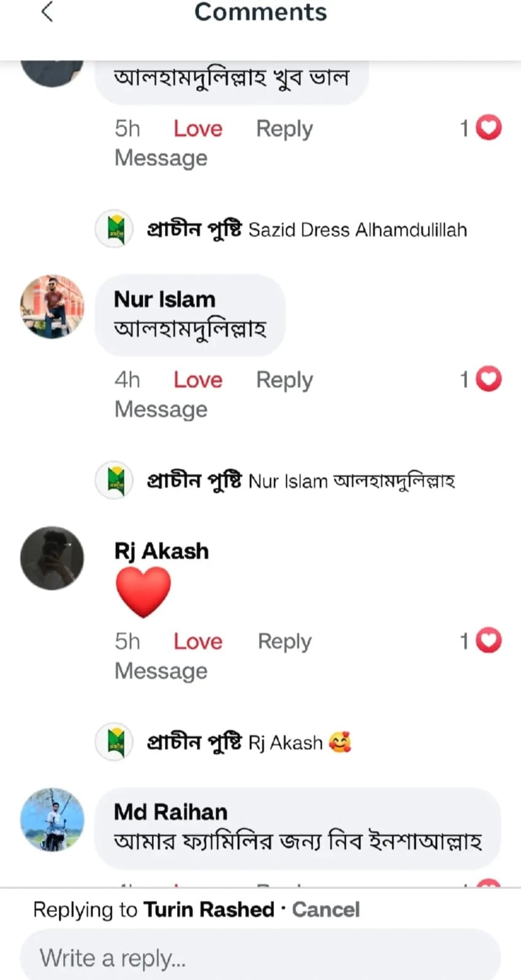The width and height of the screenshot is (521, 980).
Task: Love Nur Islam's comment
Action: (x=197, y=380)
